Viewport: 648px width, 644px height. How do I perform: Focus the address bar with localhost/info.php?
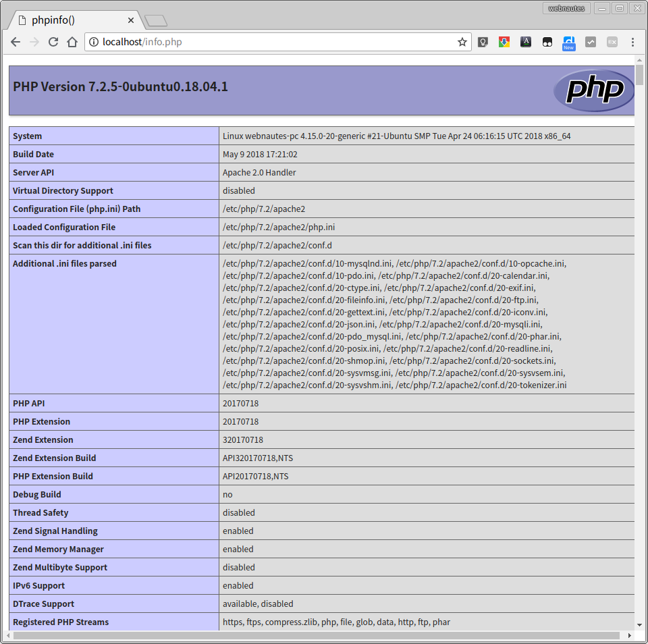(x=277, y=42)
